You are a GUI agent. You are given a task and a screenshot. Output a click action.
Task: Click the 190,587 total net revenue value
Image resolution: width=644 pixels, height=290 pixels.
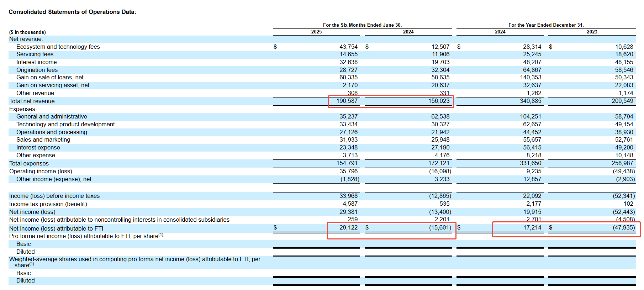[347, 101]
